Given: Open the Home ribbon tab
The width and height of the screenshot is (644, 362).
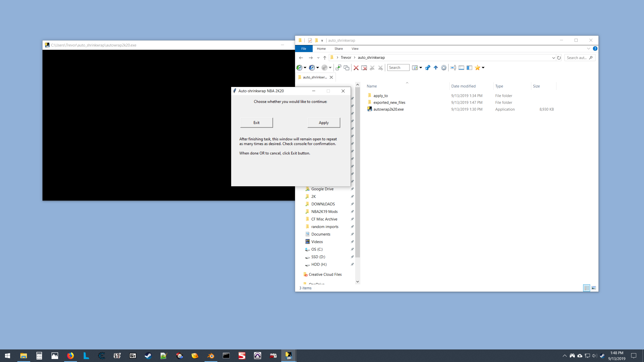Looking at the screenshot, I should pyautogui.click(x=321, y=49).
